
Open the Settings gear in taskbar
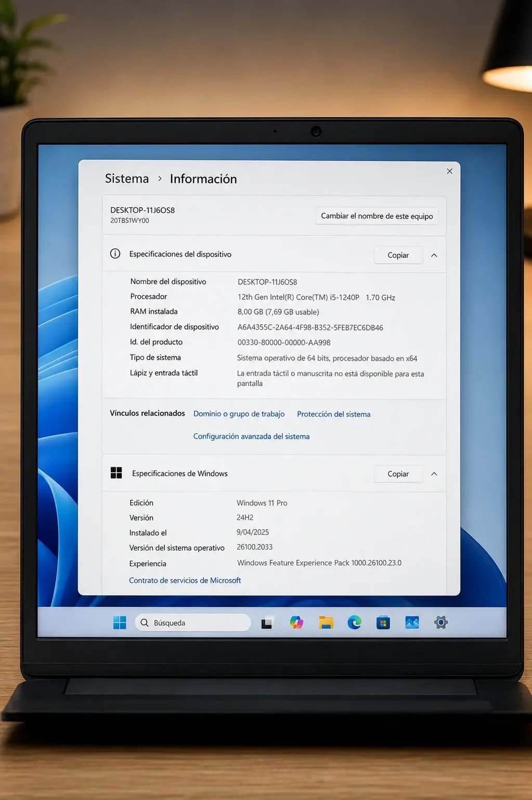pos(441,622)
